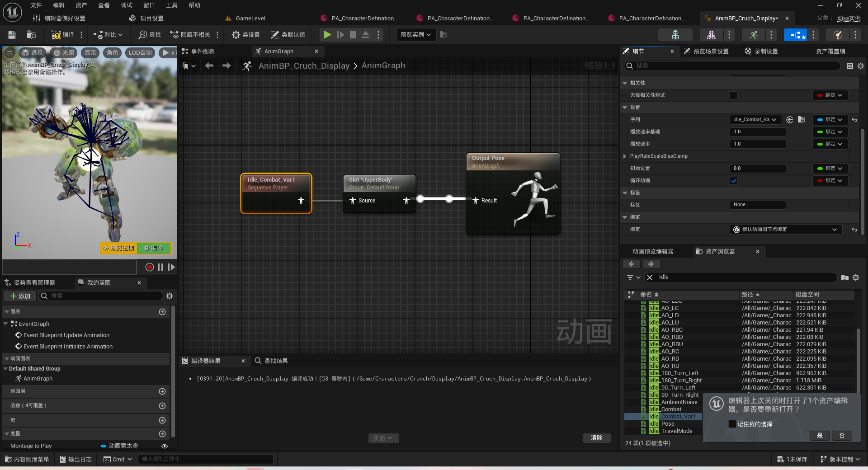Click the navigate Back arrow in graph
The width and height of the screenshot is (868, 470).
point(209,66)
